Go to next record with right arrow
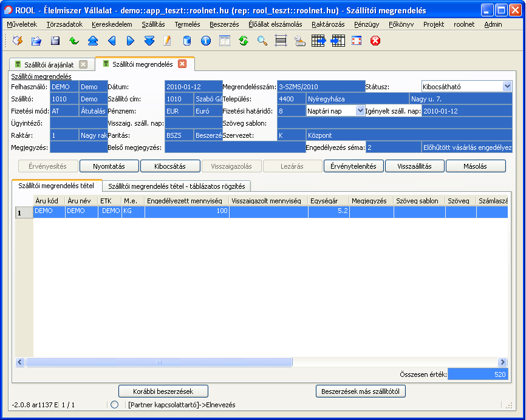Image resolution: width=526 pixels, height=420 pixels. click(x=131, y=41)
